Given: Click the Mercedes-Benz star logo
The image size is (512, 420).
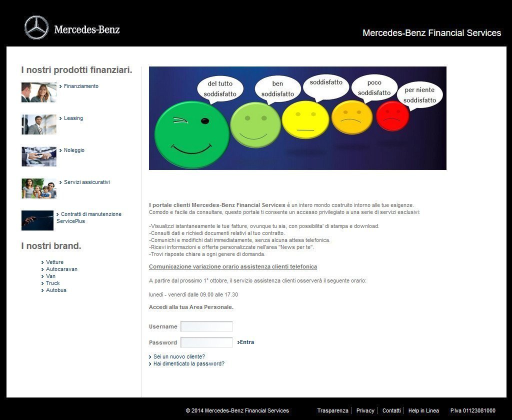Looking at the screenshot, I should (36, 27).
